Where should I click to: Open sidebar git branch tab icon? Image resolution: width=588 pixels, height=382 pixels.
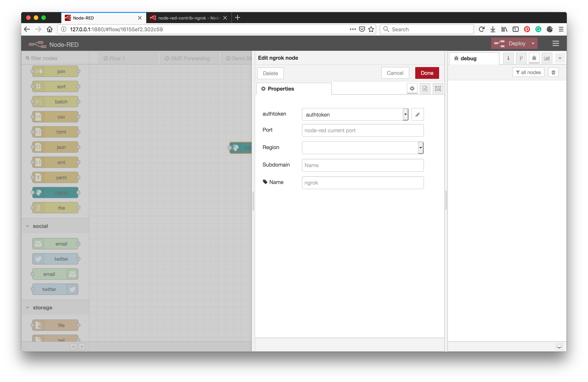pyautogui.click(x=521, y=58)
